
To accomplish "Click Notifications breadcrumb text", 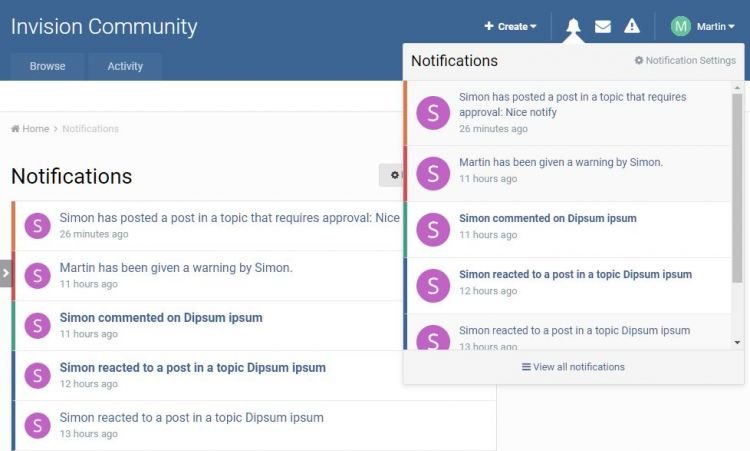I will click(x=90, y=129).
